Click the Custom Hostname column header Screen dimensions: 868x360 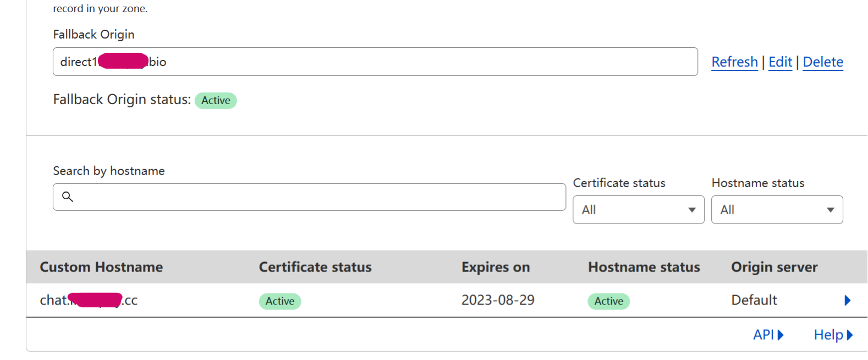(x=101, y=267)
